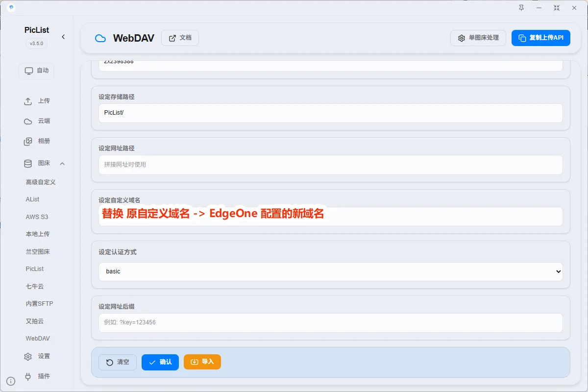Select AList picbed
Screen dimensions: 588x392
click(33, 199)
